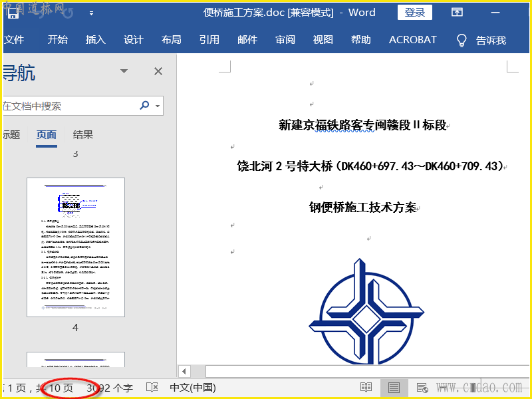
Task: Switch to the 邮件 ribbon tab
Action: point(247,40)
